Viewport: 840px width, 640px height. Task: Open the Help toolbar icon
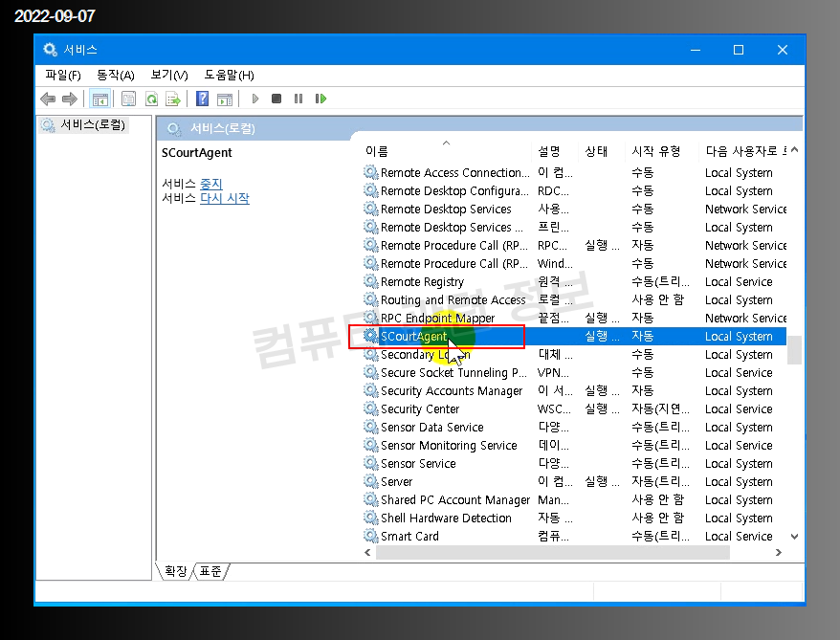[x=203, y=99]
